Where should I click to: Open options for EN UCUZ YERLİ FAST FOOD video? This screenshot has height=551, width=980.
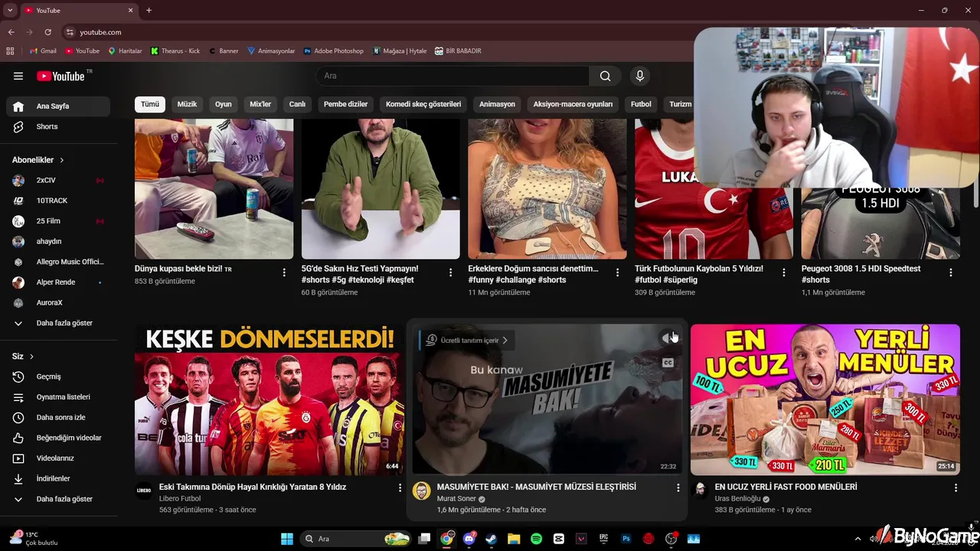coord(955,487)
